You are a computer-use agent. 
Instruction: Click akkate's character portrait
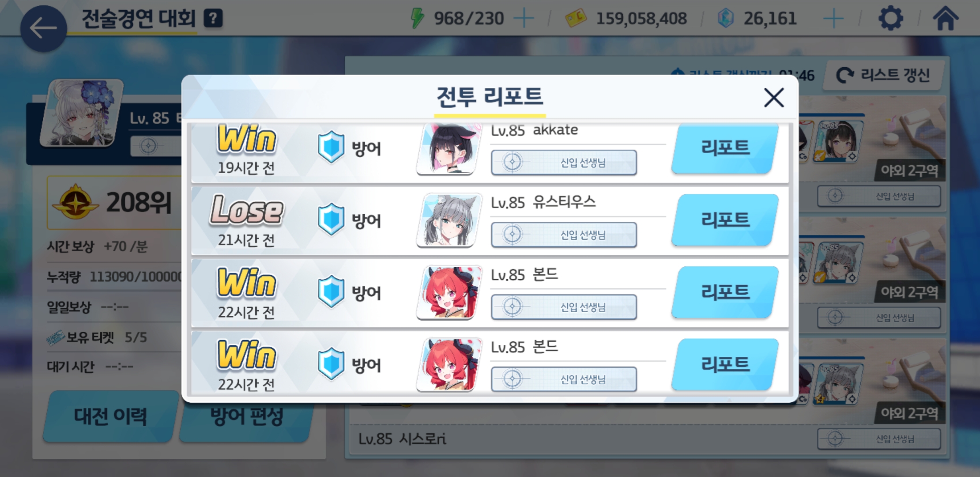pos(449,149)
